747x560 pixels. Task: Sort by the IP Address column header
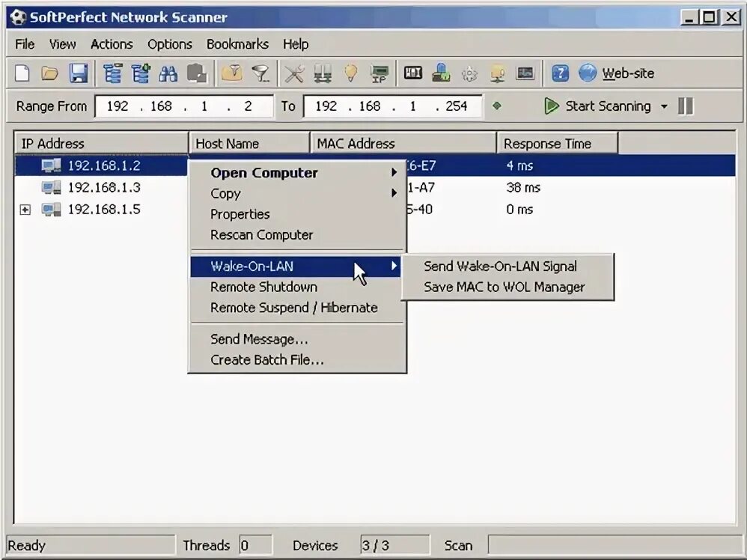point(102,144)
